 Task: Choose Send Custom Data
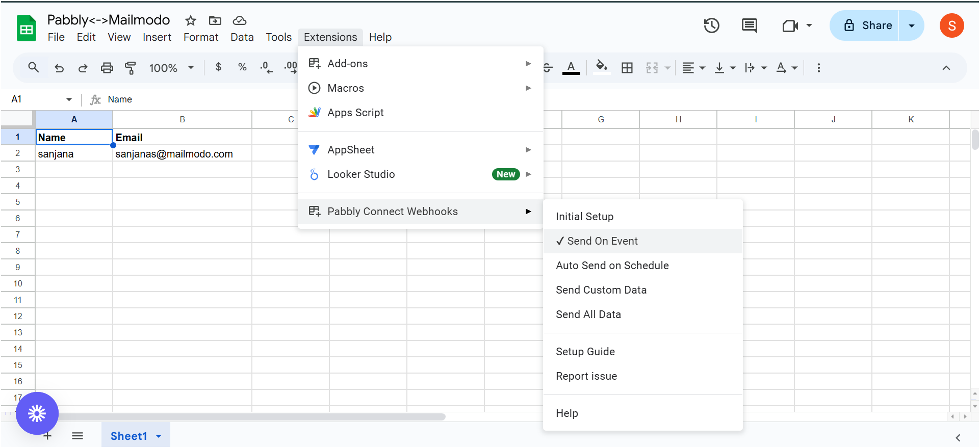click(643, 290)
